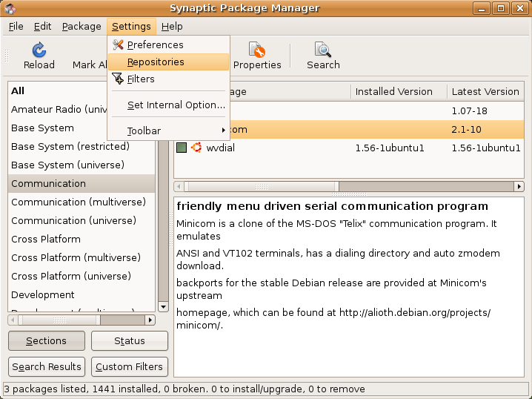
Task: Select the Communication section
Action: point(82,184)
